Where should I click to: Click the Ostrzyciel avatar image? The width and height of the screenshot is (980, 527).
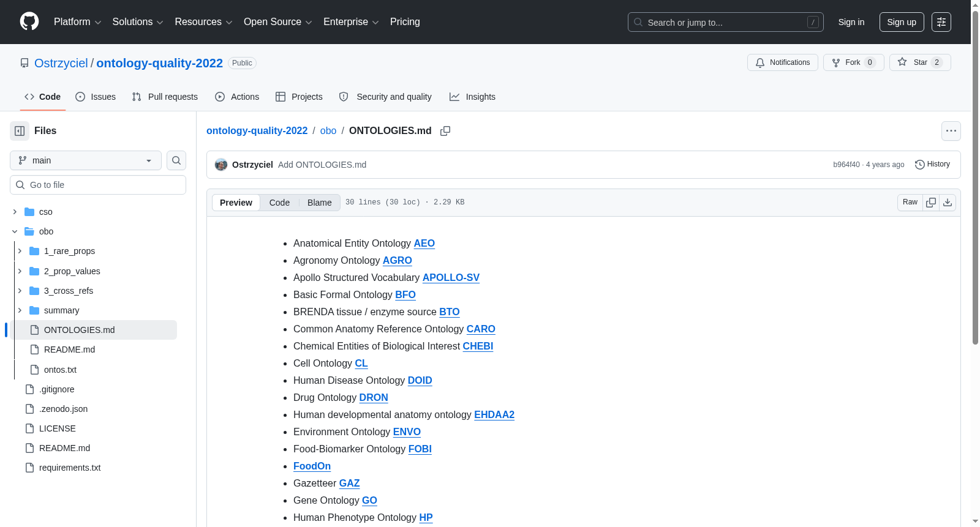click(x=221, y=165)
